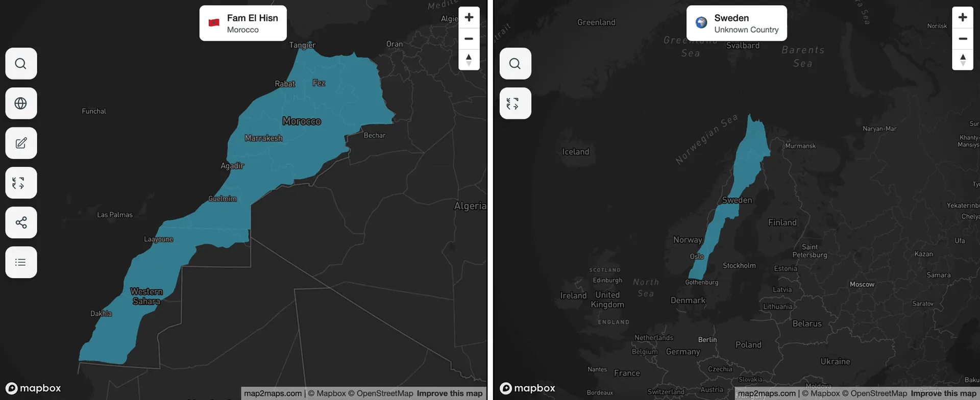The width and height of the screenshot is (980, 400).
Task: Click the Fam El Hisn title card
Action: click(243, 23)
